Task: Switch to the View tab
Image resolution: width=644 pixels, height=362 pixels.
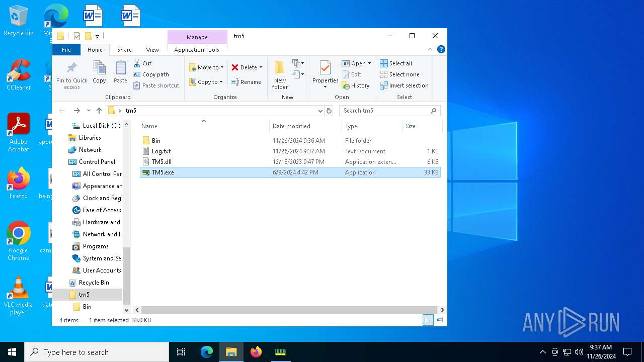Action: pyautogui.click(x=152, y=50)
